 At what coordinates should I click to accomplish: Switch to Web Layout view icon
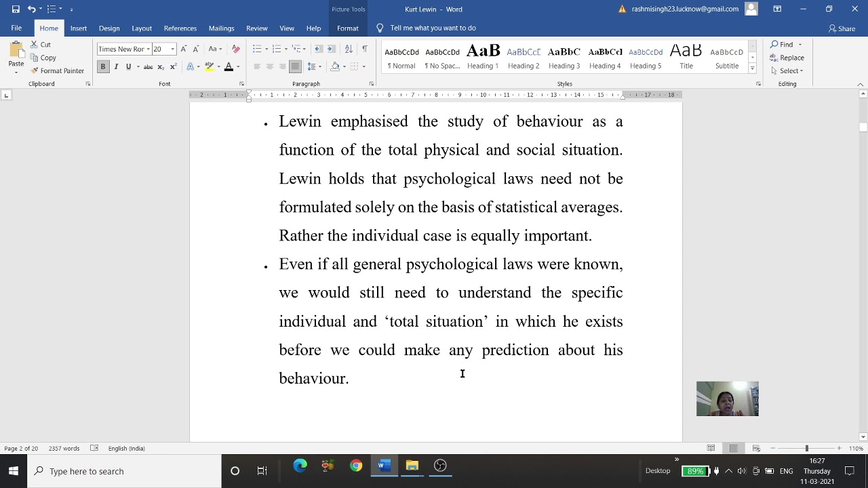click(756, 448)
